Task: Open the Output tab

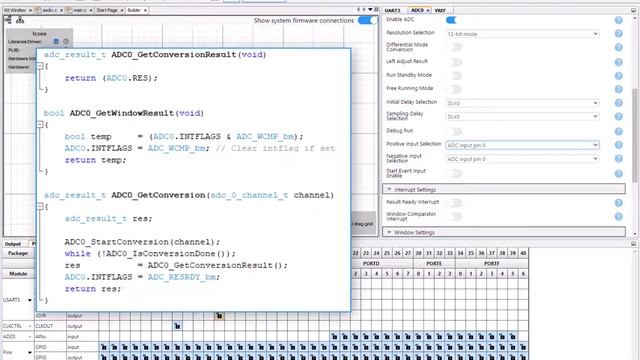Action: click(13, 244)
